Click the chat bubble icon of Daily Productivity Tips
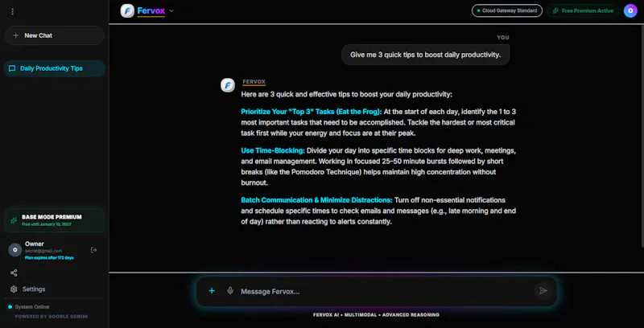This screenshot has height=328, width=644. [12, 68]
